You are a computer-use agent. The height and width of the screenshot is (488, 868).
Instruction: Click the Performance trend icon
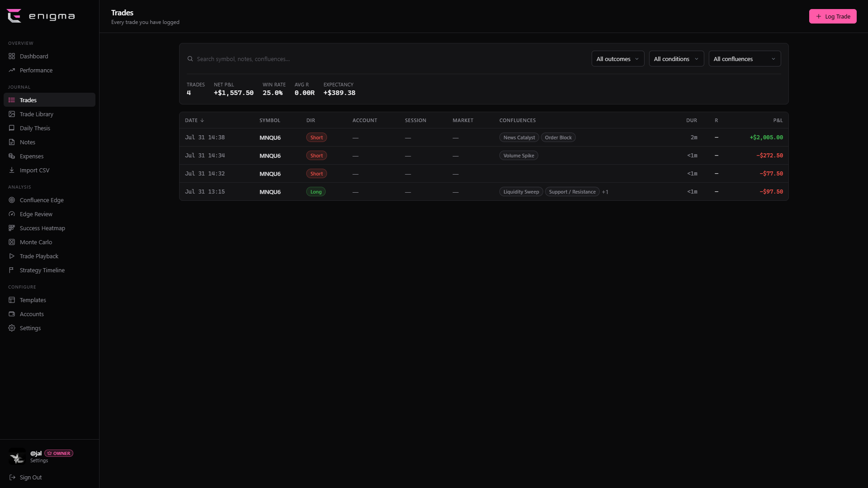(x=12, y=70)
